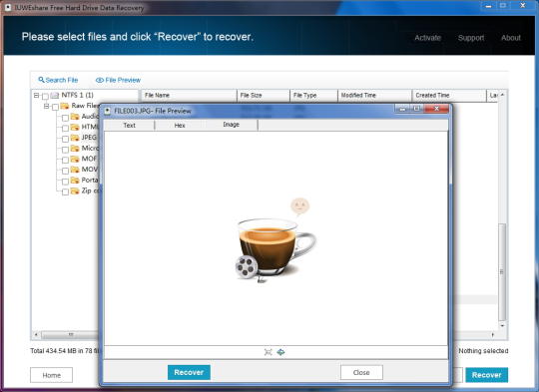Click the MOV folder icon
The width and height of the screenshot is (539, 392).
(75, 170)
